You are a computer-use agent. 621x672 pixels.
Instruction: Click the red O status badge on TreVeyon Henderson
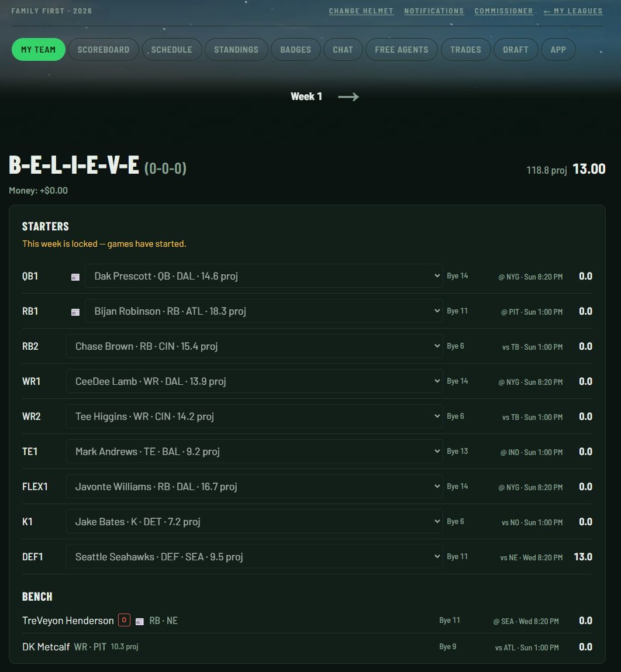click(x=125, y=620)
